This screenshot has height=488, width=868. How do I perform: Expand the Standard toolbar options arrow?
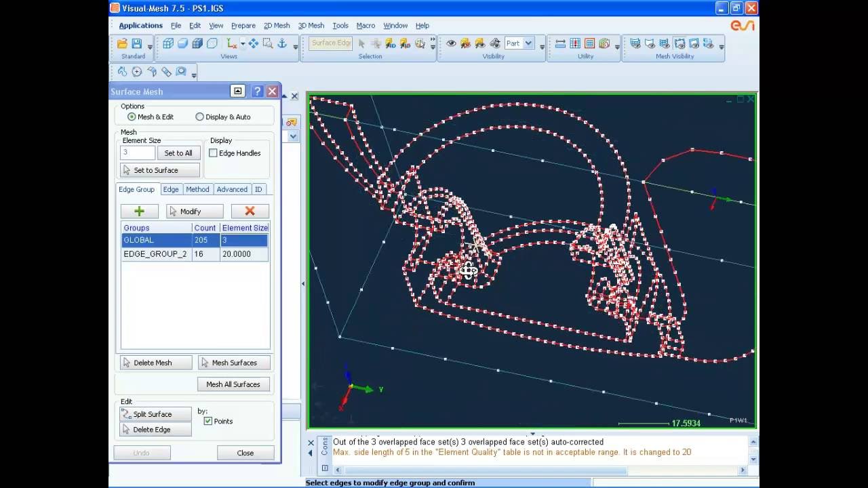pos(150,47)
